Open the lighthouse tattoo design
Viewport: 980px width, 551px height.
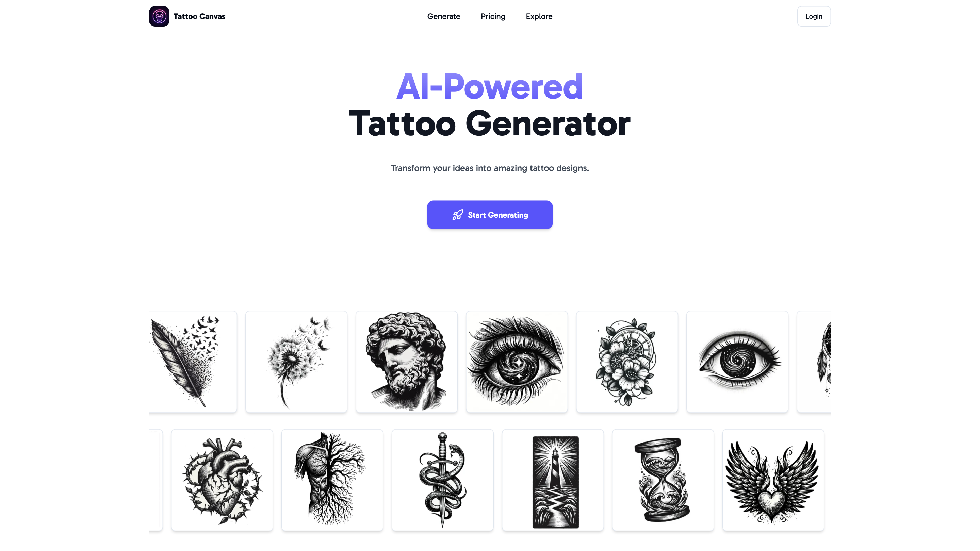[553, 480]
